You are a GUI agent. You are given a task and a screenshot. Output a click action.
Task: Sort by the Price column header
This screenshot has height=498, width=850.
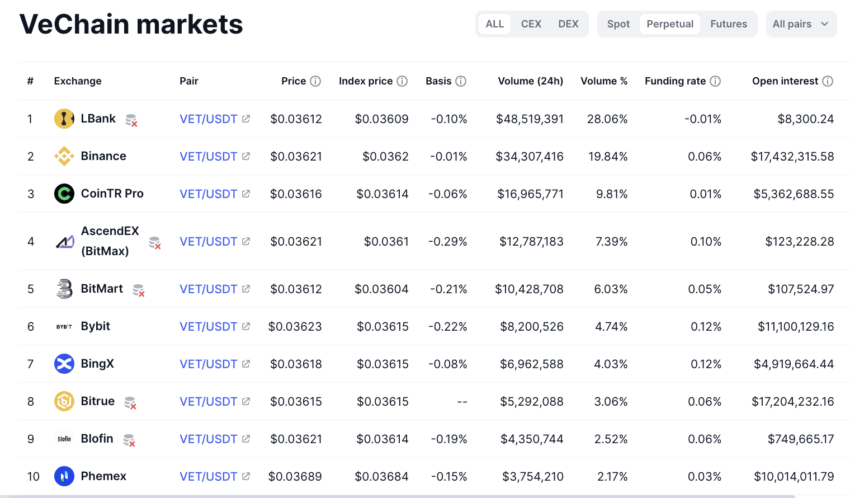[x=293, y=81]
